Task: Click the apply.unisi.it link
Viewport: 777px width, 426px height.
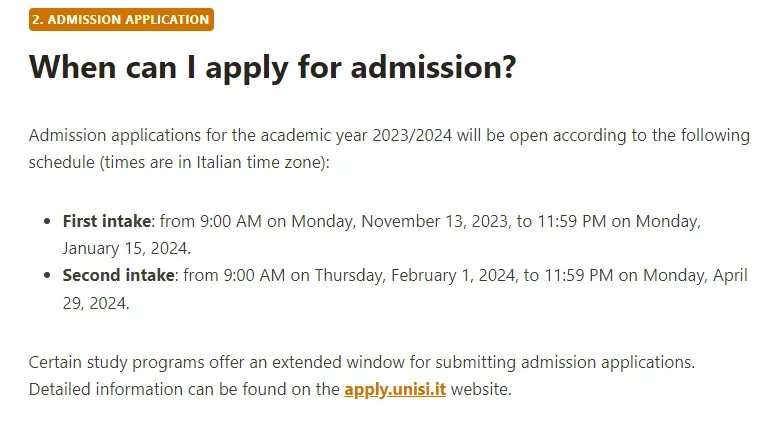Action: [x=395, y=389]
